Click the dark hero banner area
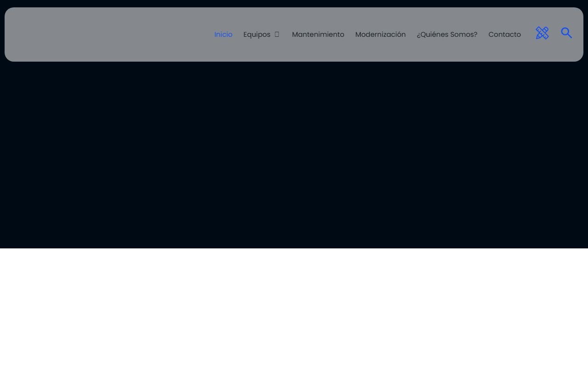588x368 pixels. [294, 156]
